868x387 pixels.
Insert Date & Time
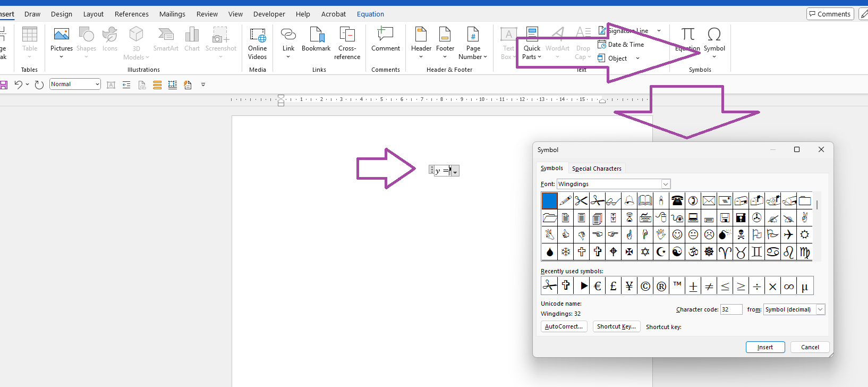[621, 45]
